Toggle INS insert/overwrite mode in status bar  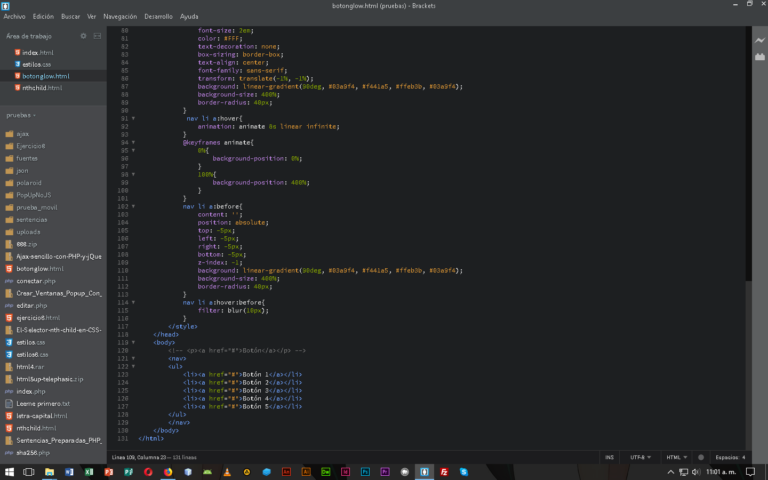(609, 456)
